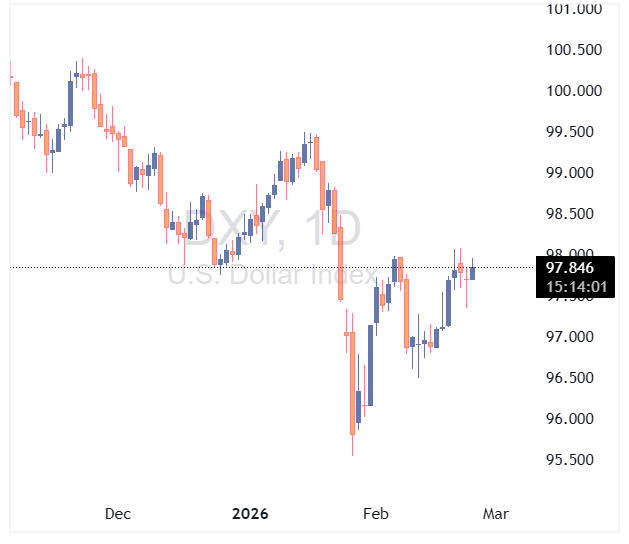Click the Dec label on time axis

pos(118,514)
